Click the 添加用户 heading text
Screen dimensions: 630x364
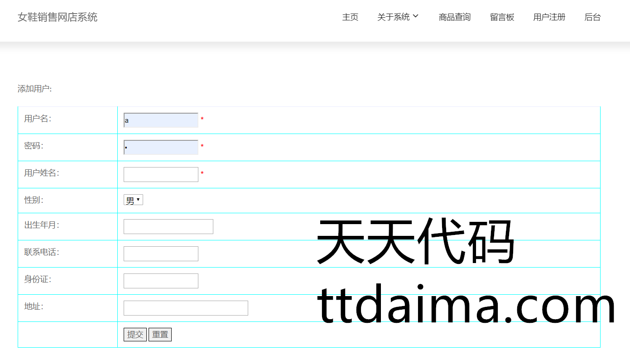point(34,89)
